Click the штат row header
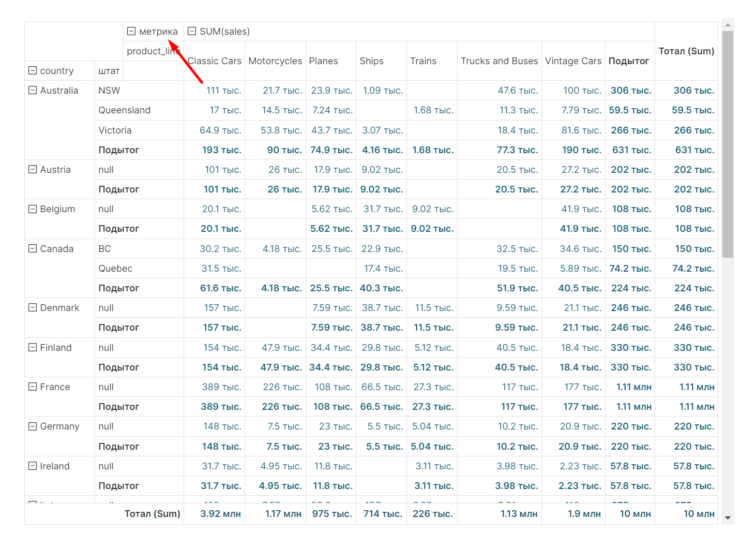Screen dimensions: 756x548 coord(109,71)
